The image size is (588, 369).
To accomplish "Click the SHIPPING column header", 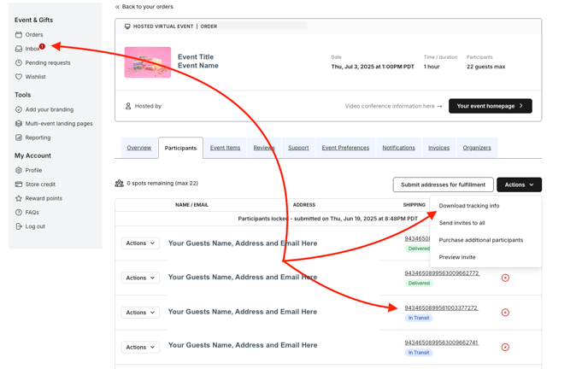I will tap(414, 205).
